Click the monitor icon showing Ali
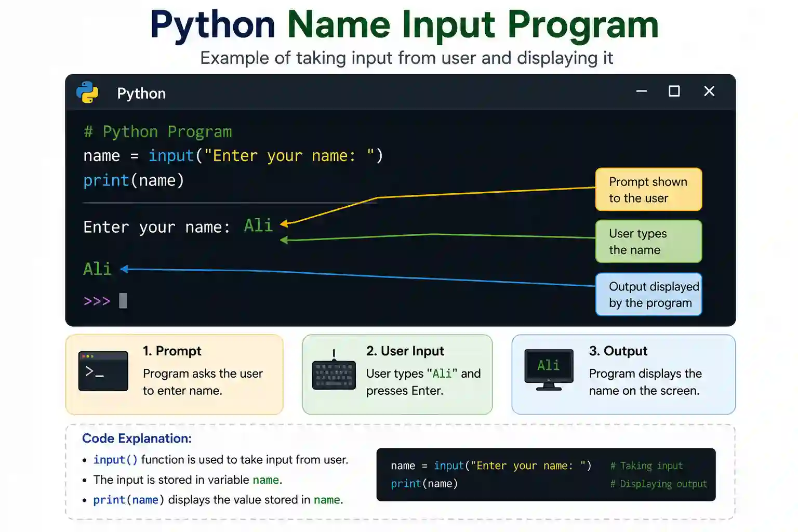The height and width of the screenshot is (532, 798). click(549, 370)
